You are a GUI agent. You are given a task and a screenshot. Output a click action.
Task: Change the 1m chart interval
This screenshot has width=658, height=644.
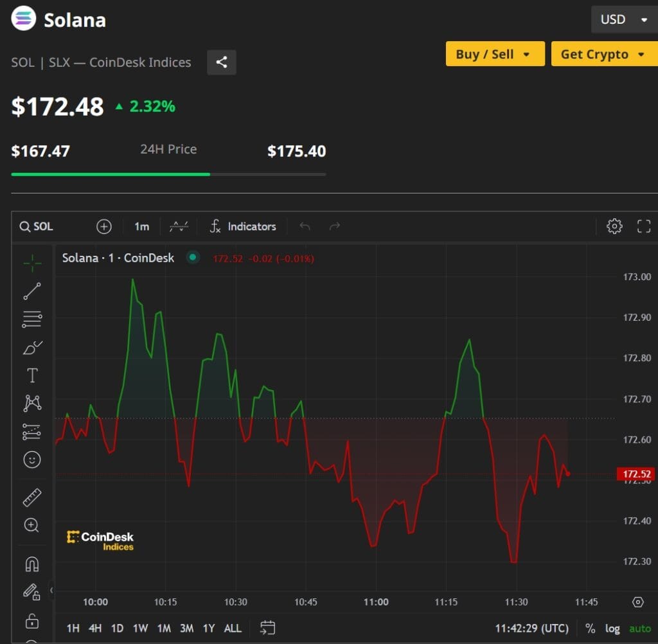pyautogui.click(x=142, y=226)
